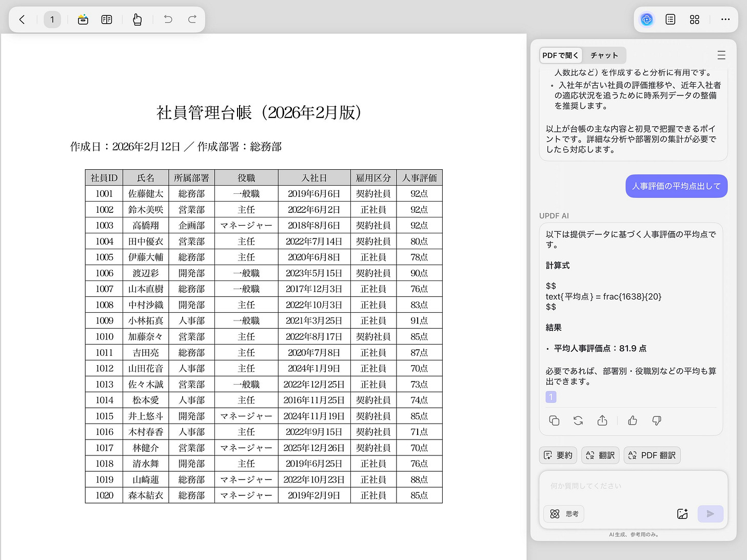This screenshot has width=747, height=560.
Task: Tap the 要約 summarize button
Action: point(558,455)
